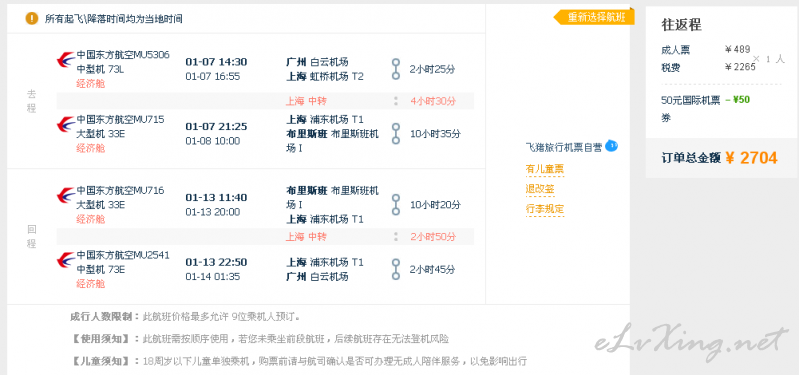Click the 去程 outbound label
Image resolution: width=799 pixels, height=375 pixels.
pos(32,101)
